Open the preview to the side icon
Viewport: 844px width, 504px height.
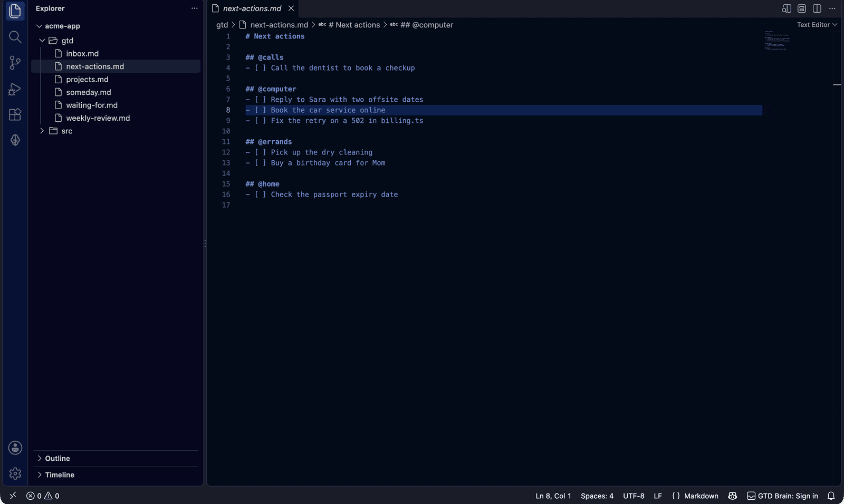787,8
